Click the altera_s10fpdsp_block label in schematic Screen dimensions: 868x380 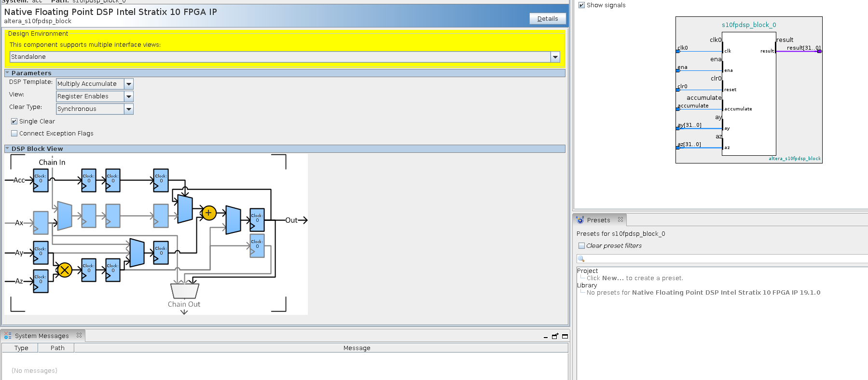795,159
